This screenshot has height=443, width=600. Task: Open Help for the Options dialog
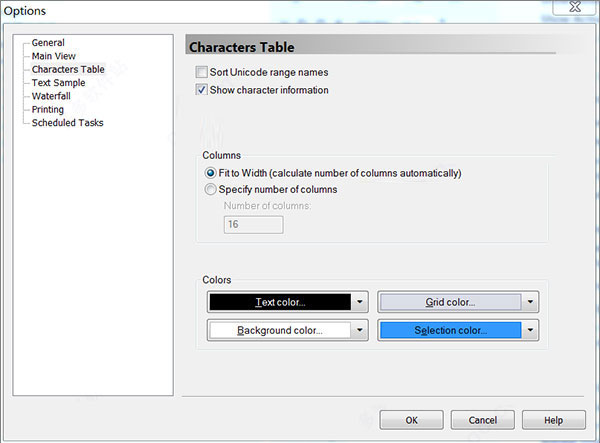pyautogui.click(x=554, y=420)
